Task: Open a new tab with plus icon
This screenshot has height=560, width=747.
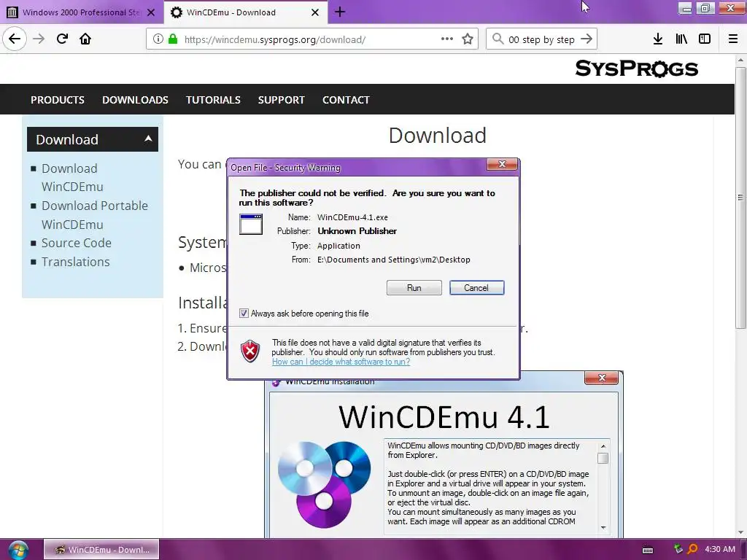Action: tap(340, 12)
